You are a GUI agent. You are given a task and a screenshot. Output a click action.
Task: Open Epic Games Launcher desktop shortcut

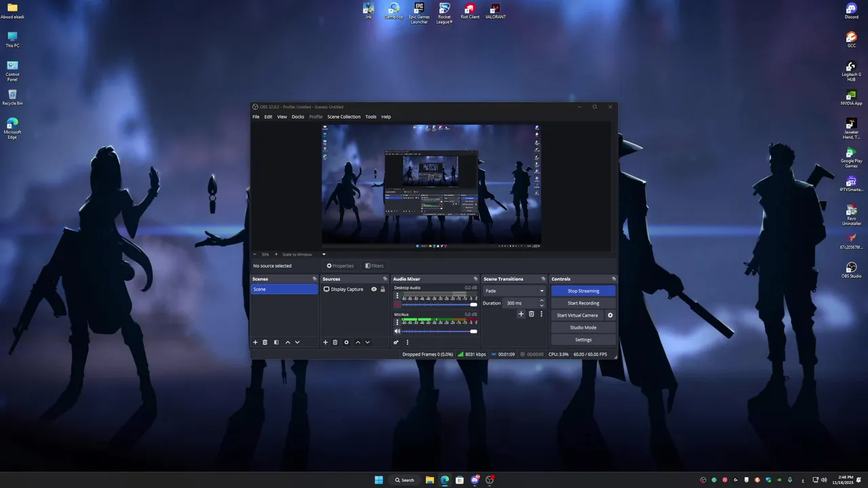(x=419, y=13)
